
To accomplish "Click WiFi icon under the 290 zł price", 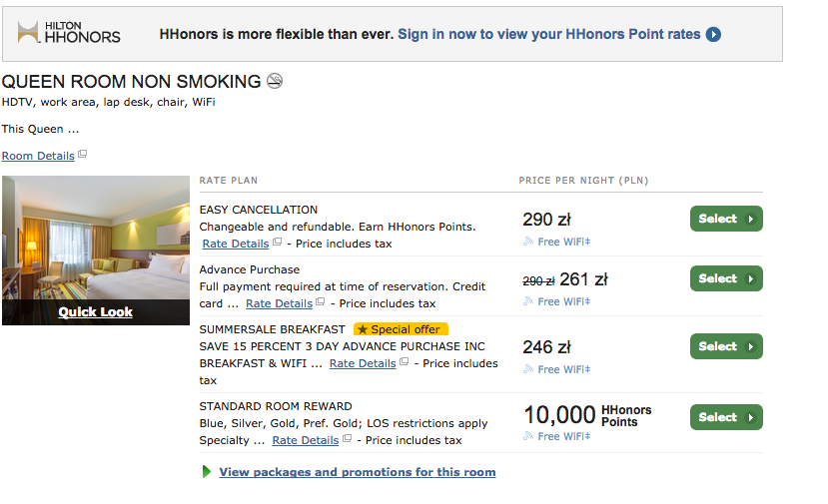I will 528,242.
